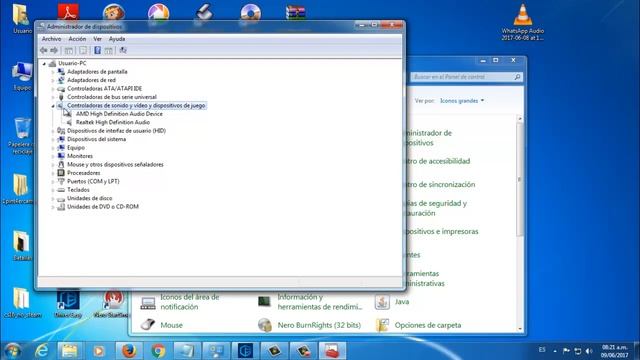Viewport: 640px width, 360px height.
Task: Open Windows Media Player from the taskbar
Action: click(98, 351)
